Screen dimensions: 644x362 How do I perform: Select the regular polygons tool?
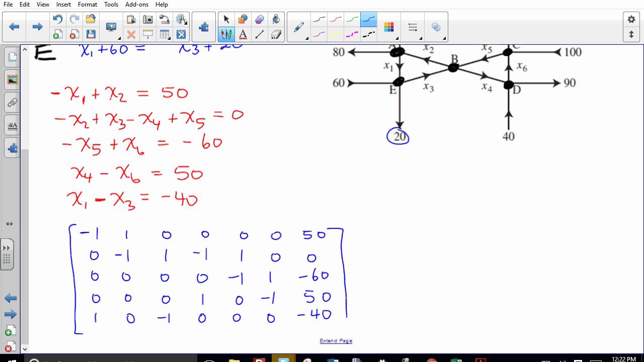(x=259, y=20)
